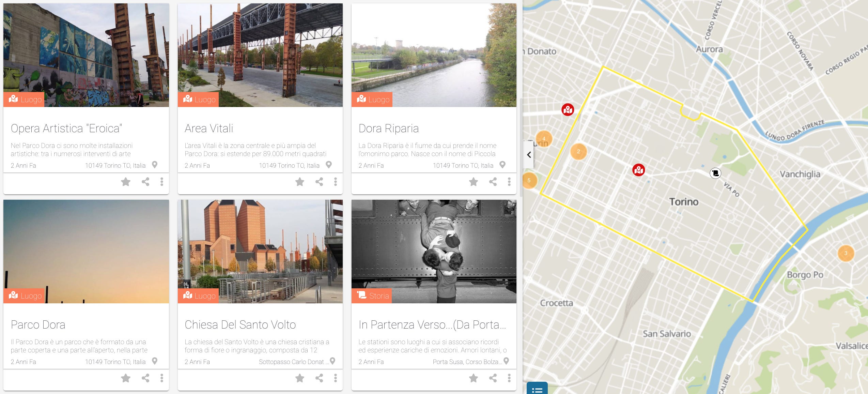
Task: Open the orange cluster marker labeled 3
Action: pos(846,253)
